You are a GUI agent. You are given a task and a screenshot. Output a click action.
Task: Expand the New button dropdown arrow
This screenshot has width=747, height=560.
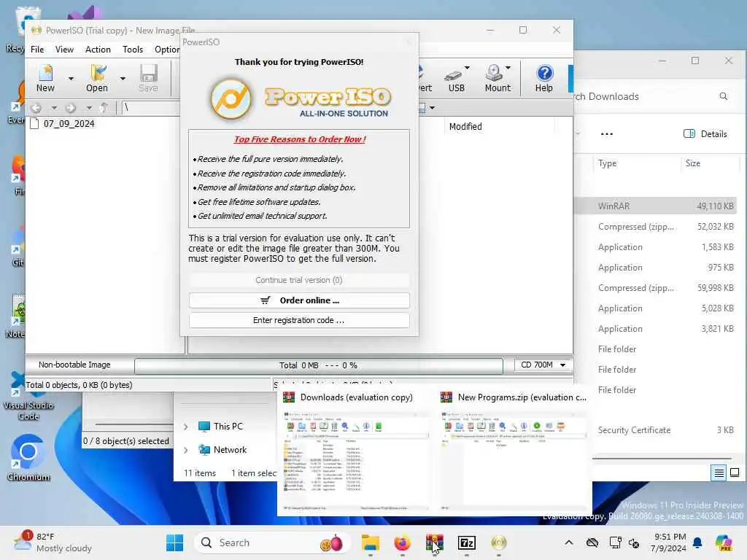(x=71, y=79)
